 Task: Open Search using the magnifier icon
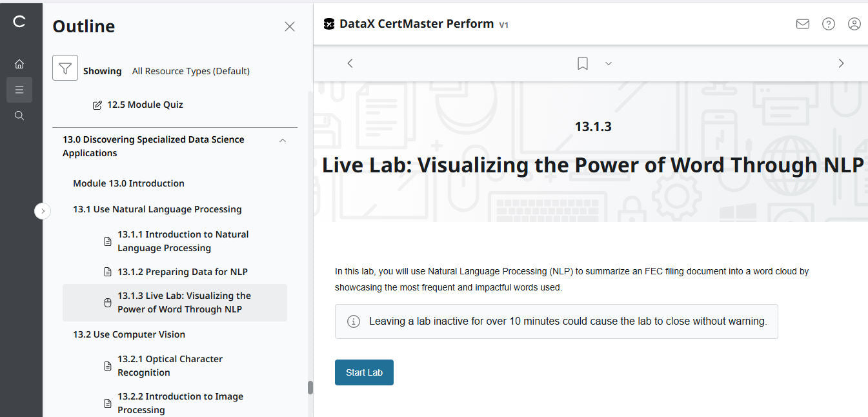click(x=19, y=115)
